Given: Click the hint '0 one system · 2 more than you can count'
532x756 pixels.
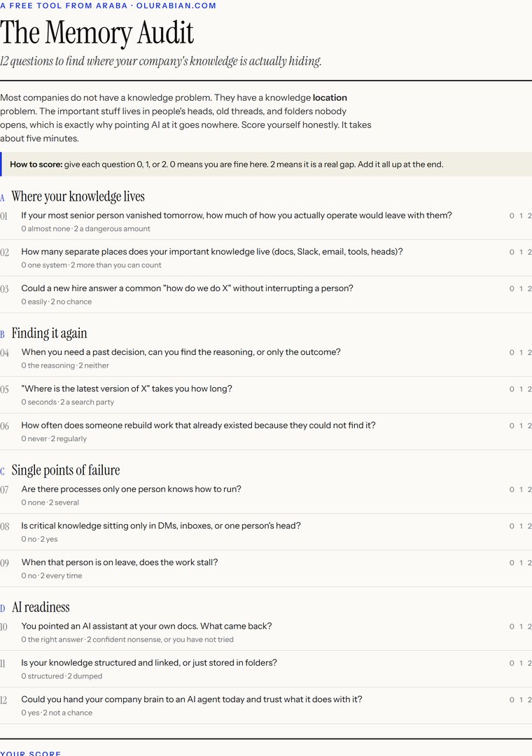Looking at the screenshot, I should (91, 265).
